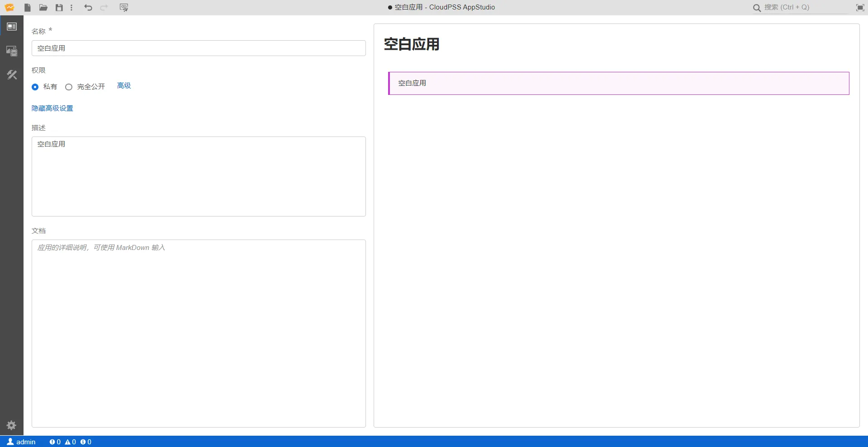The image size is (868, 447).
Task: Toggle fullscreen icon at top right
Action: 860,7
